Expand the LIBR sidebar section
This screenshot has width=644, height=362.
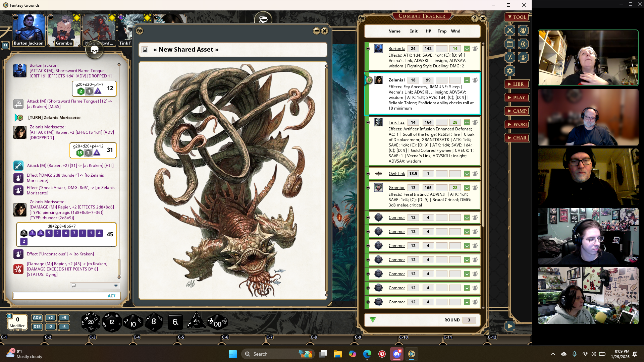[517, 84]
